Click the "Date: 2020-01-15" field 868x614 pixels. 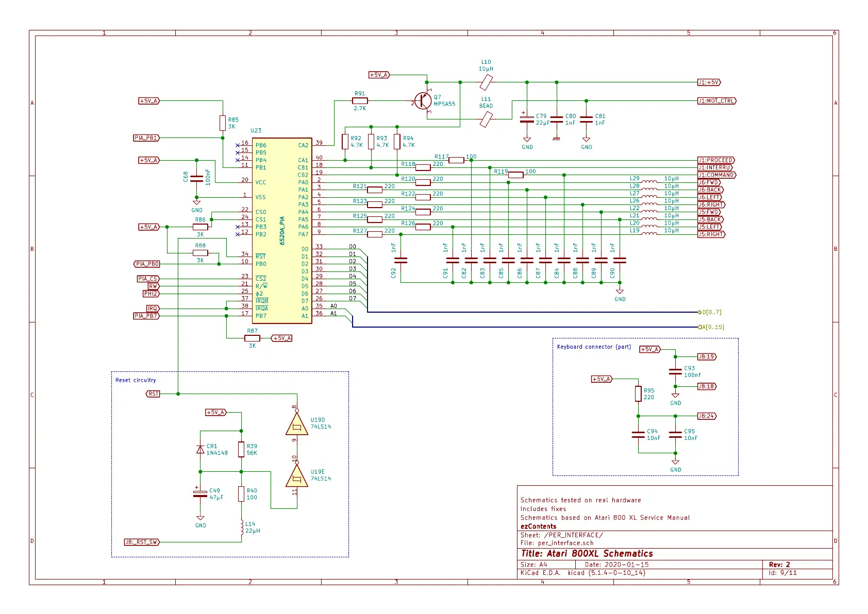click(x=616, y=565)
